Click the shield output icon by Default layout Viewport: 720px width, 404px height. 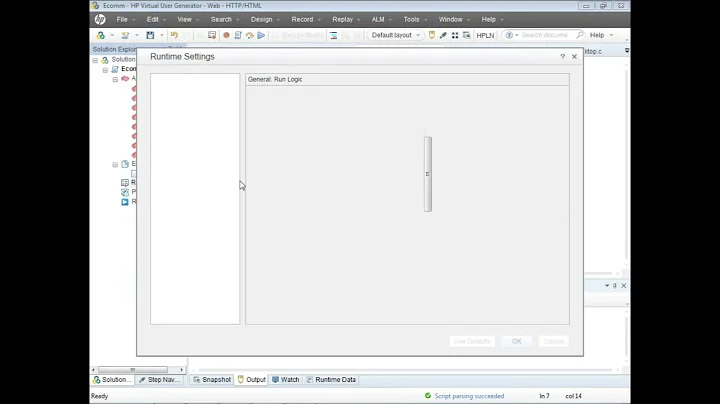[432, 35]
